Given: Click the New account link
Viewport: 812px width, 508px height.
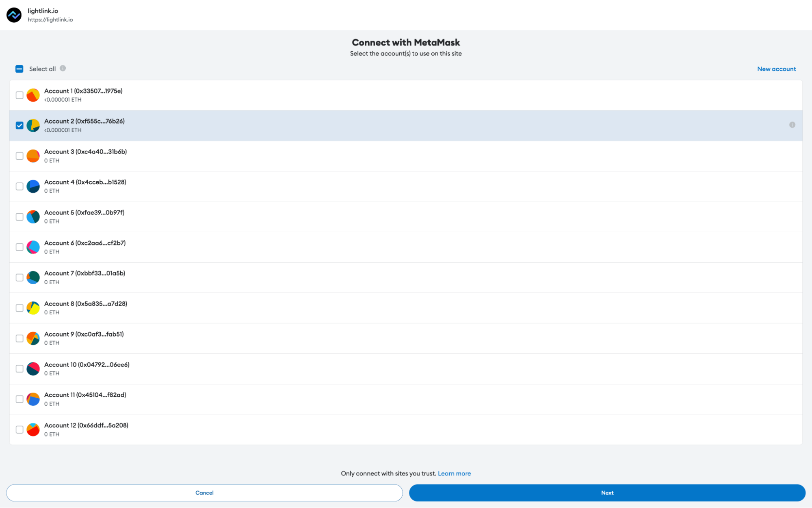Looking at the screenshot, I should 776,69.
